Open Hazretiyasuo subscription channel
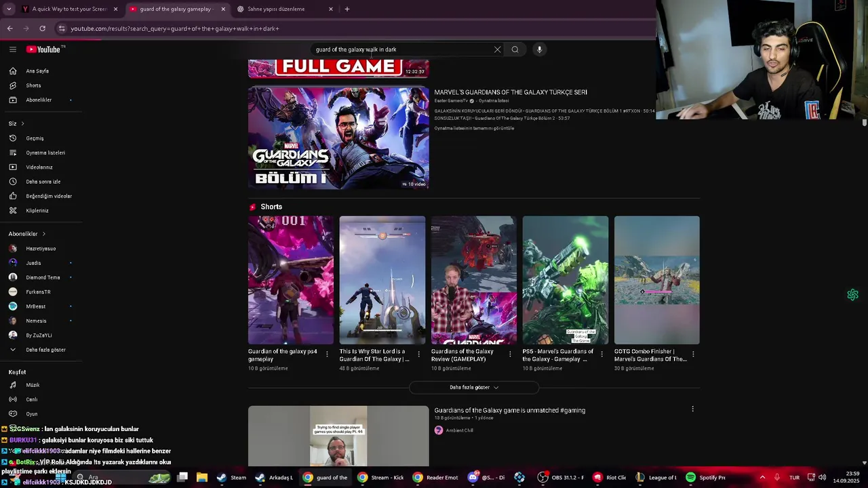868x488 pixels. [x=41, y=249]
